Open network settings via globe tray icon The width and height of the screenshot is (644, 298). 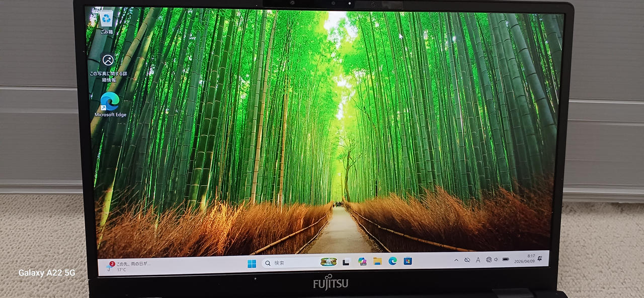(x=489, y=260)
